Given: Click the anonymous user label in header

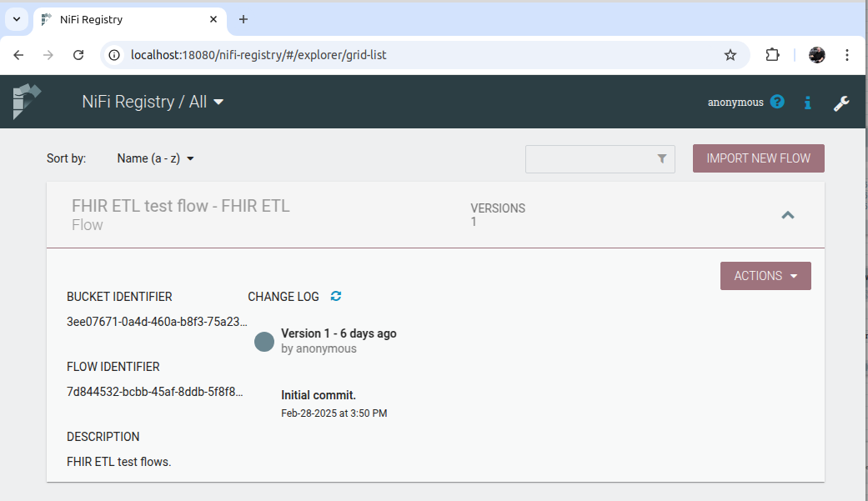Looking at the screenshot, I should [x=735, y=102].
